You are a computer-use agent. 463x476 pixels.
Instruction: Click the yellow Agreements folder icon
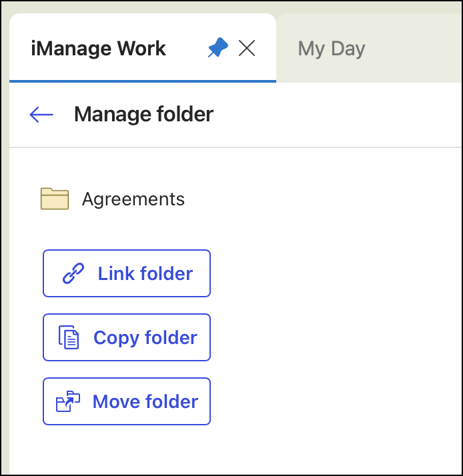pyautogui.click(x=55, y=199)
